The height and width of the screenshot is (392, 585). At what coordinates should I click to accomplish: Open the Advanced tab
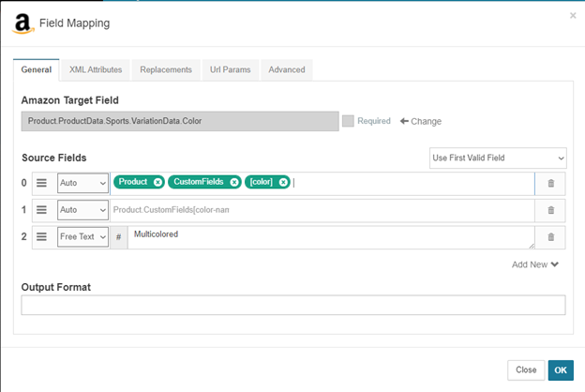click(x=287, y=69)
